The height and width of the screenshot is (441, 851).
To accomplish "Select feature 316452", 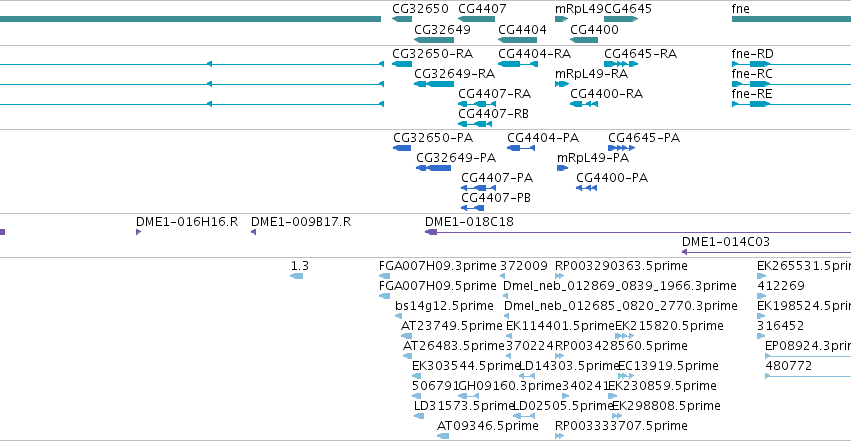I will pyautogui.click(x=761, y=336).
